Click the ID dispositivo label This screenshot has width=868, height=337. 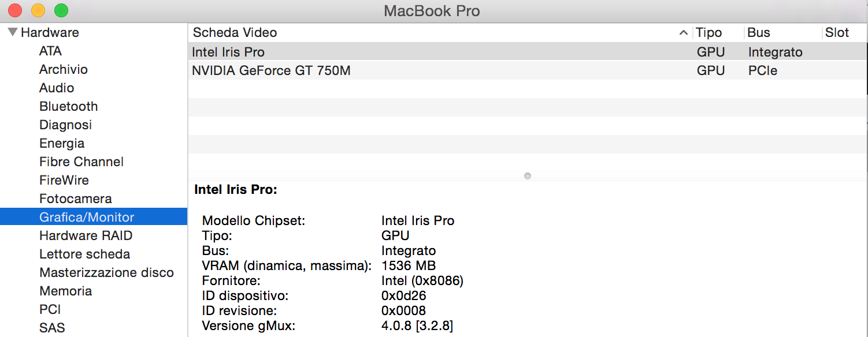pos(245,295)
